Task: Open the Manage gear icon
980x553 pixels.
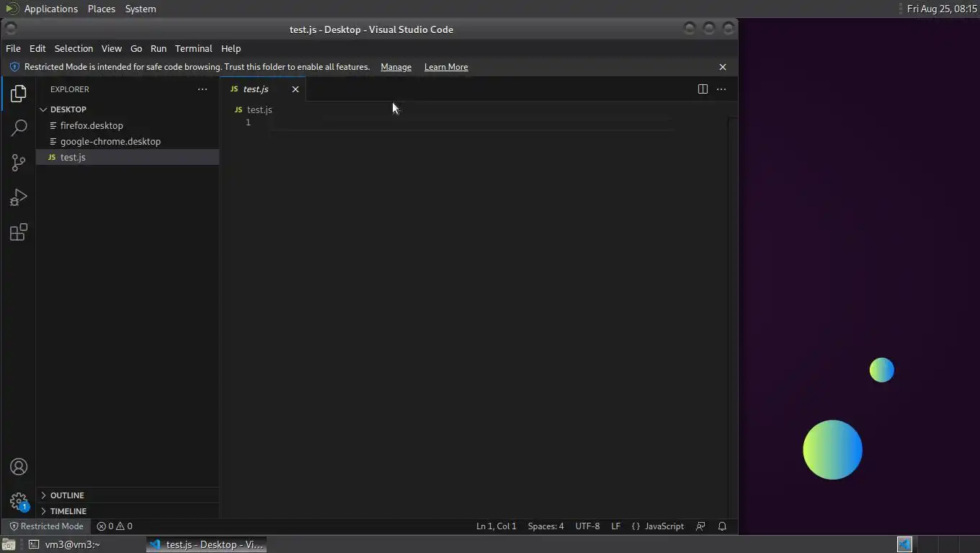Action: (19, 501)
